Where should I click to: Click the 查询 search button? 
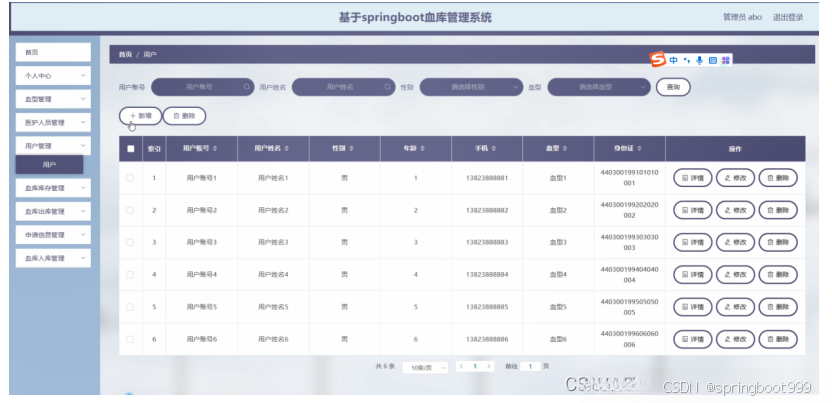[x=673, y=87]
